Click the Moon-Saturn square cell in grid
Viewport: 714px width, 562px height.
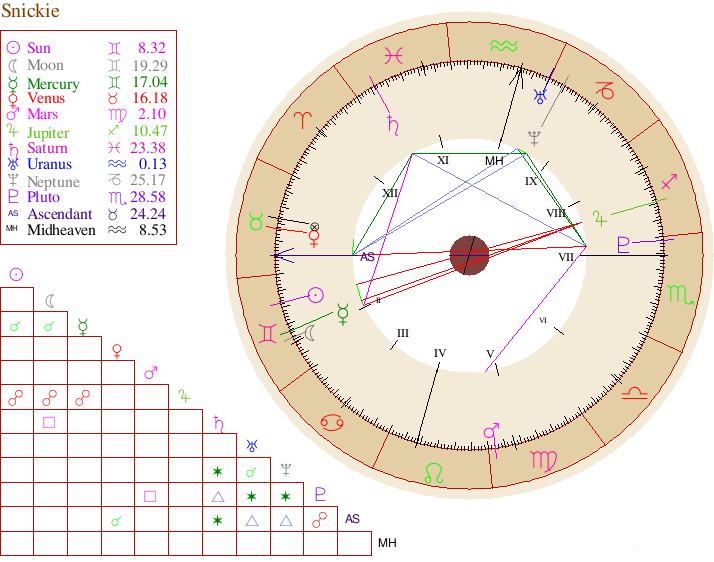[x=51, y=422]
